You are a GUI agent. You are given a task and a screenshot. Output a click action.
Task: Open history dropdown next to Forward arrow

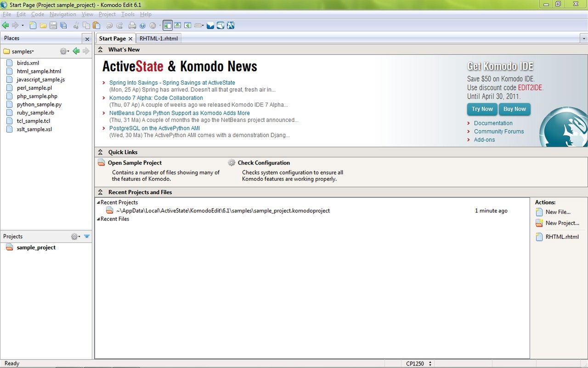[x=23, y=25]
